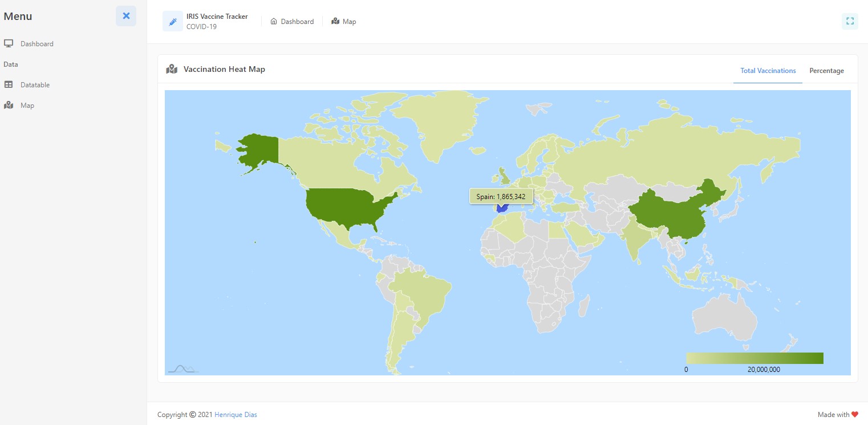The width and height of the screenshot is (868, 425).
Task: Toggle fullscreen mode icon
Action: 850,21
